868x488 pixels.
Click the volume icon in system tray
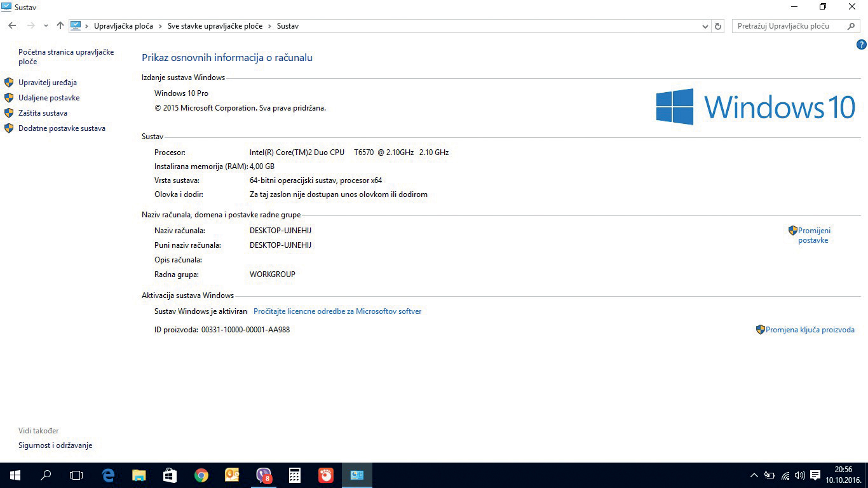(799, 475)
